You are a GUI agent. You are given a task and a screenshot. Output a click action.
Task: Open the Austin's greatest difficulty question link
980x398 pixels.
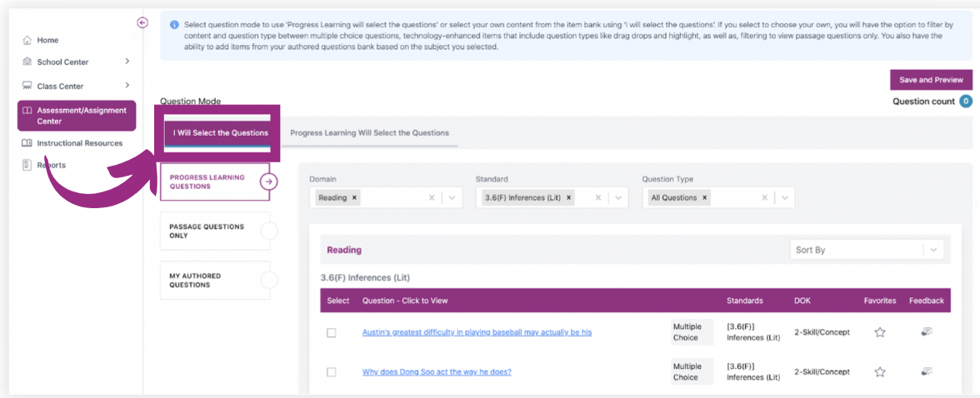477,332
